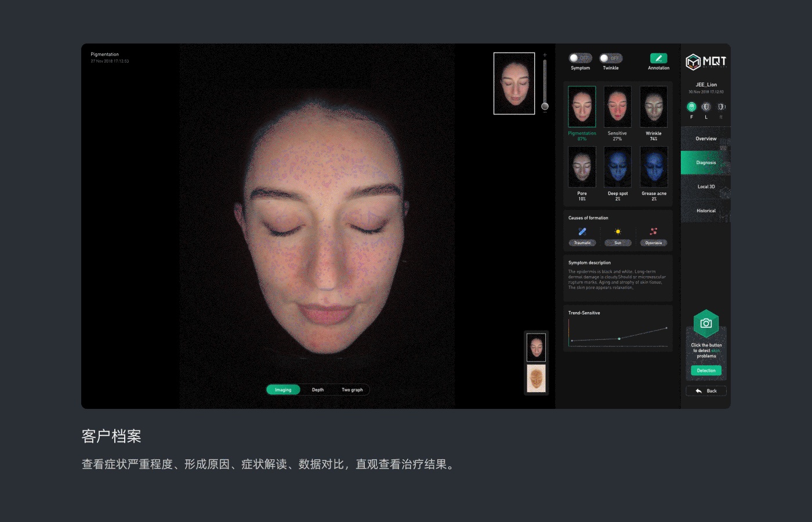This screenshot has height=522, width=812.
Task: Select the Pore face thumbnail
Action: [x=582, y=167]
